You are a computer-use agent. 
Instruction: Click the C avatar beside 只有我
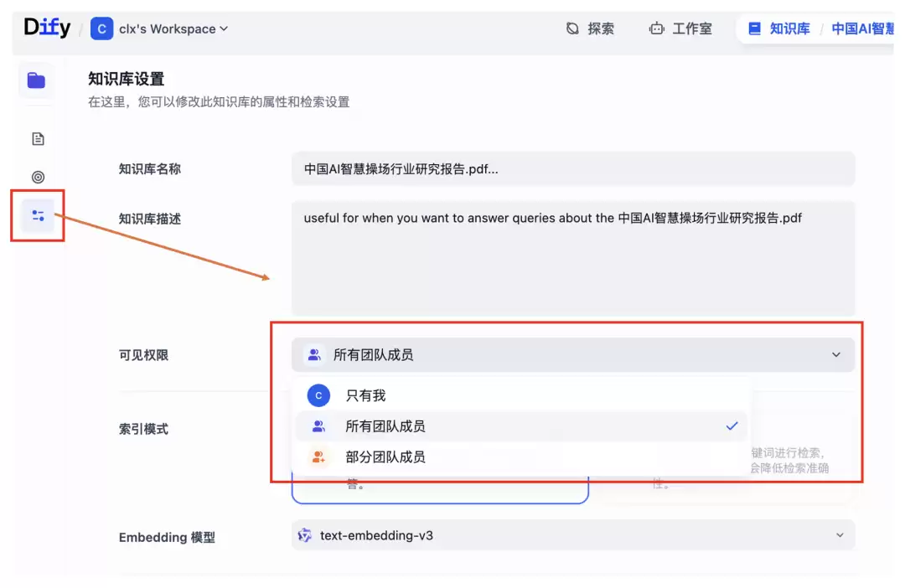click(x=318, y=396)
